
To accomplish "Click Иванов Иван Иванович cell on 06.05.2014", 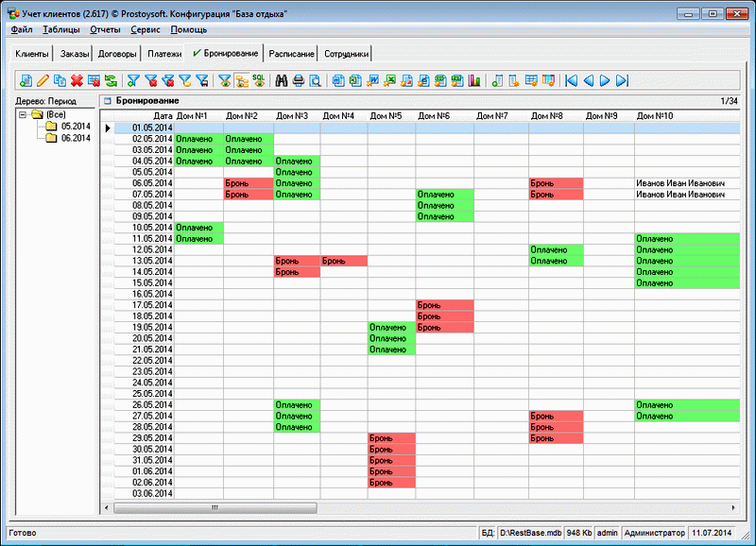I will (x=680, y=183).
